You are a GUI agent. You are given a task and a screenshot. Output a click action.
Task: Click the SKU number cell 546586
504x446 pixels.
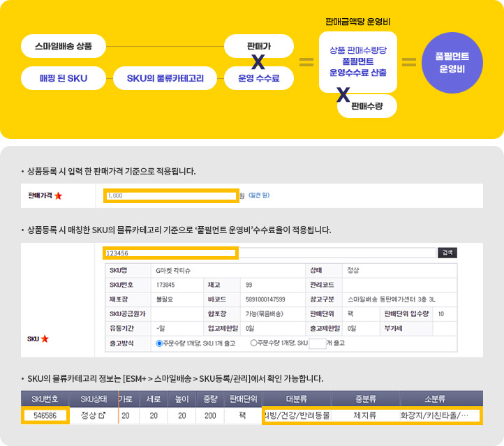(x=45, y=415)
